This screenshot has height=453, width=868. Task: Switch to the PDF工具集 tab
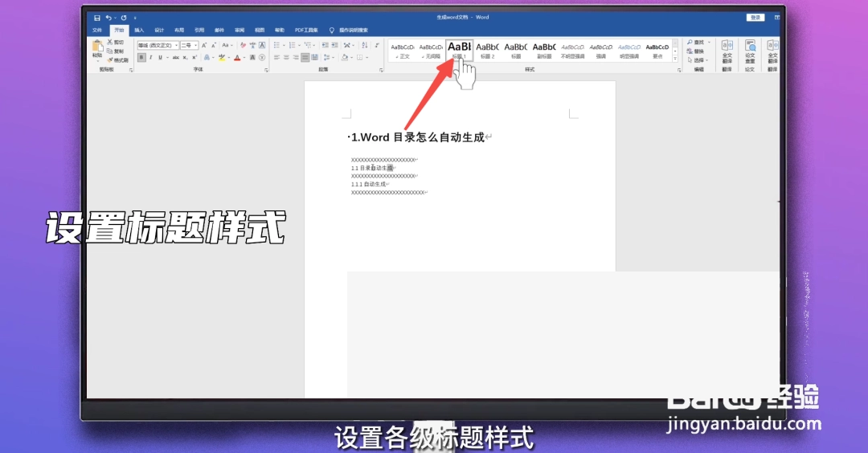pos(306,31)
